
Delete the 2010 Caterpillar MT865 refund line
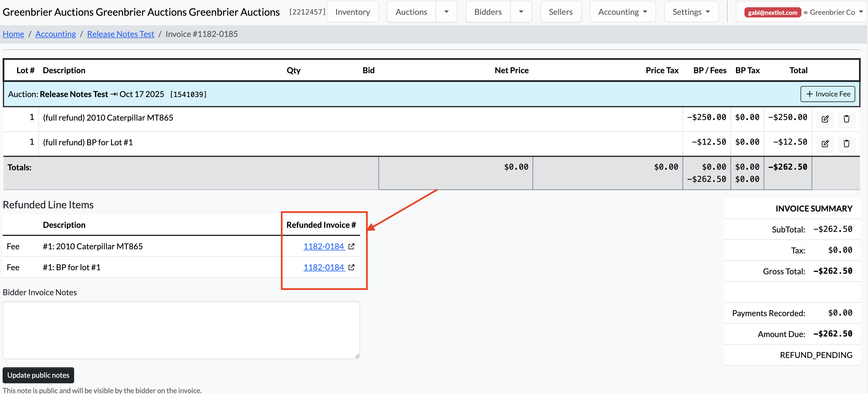coord(846,119)
